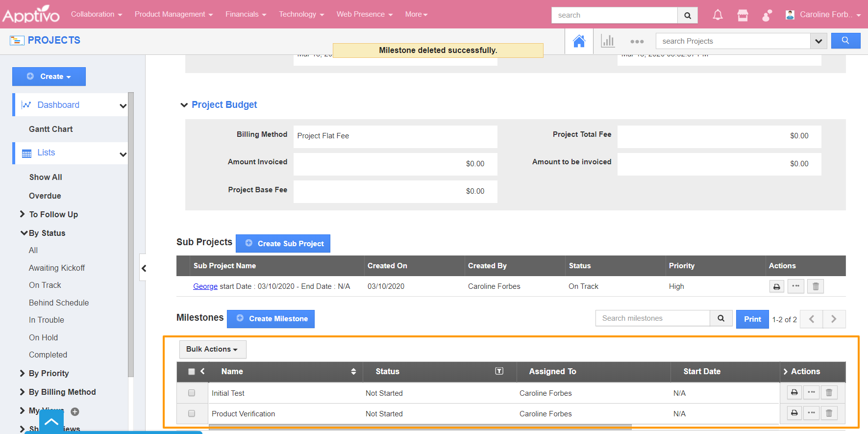Image resolution: width=868 pixels, height=434 pixels.
Task: Open the notifications bell
Action: pyautogui.click(x=718, y=15)
